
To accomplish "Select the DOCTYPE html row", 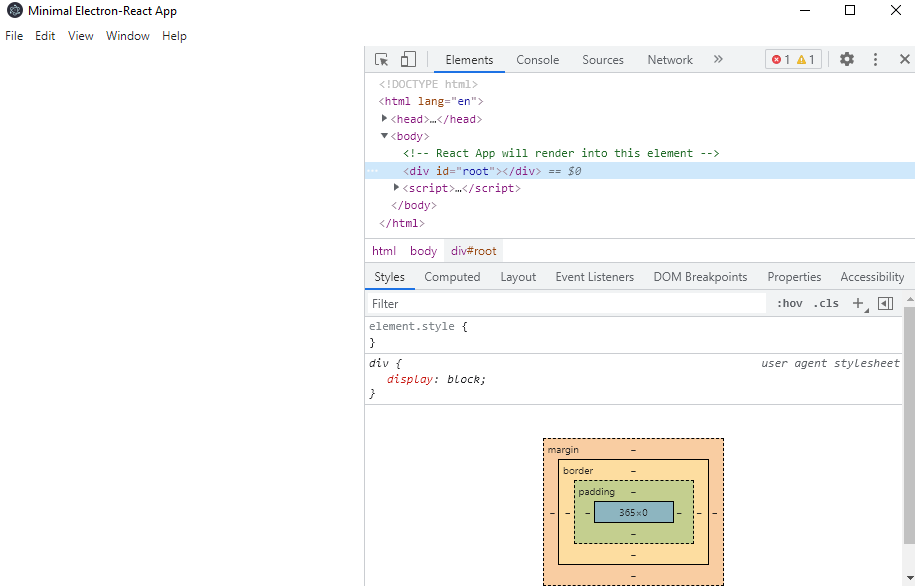I will (x=428, y=84).
